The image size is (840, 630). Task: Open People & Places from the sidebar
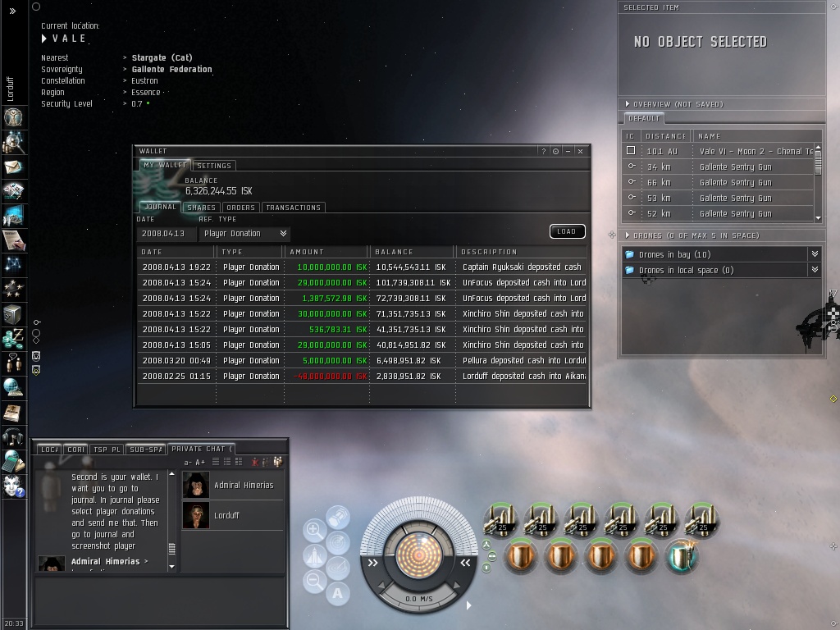[13, 142]
